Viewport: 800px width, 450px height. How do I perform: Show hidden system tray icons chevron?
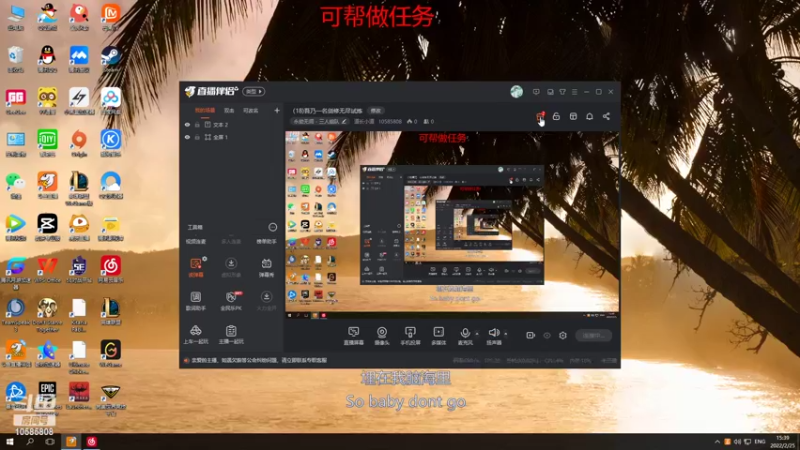tap(717, 441)
